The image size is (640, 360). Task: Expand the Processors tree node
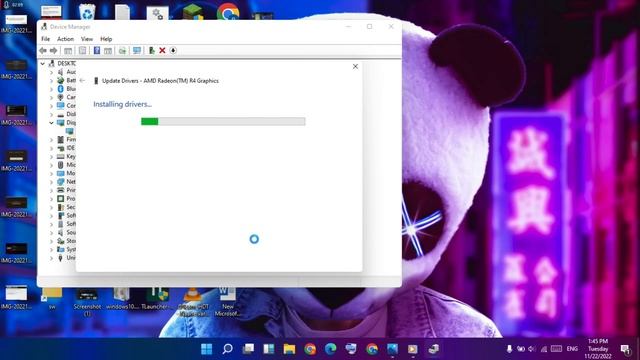(x=51, y=199)
